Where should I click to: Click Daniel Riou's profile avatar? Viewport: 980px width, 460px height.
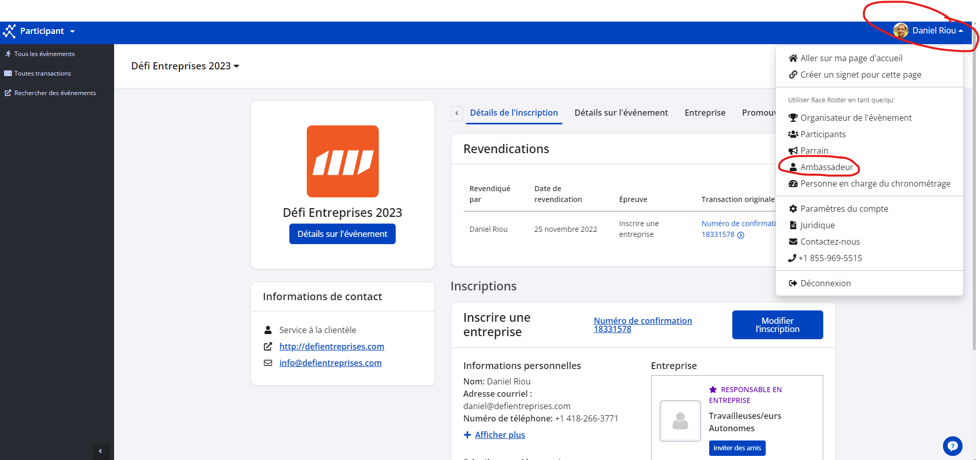pyautogui.click(x=900, y=31)
